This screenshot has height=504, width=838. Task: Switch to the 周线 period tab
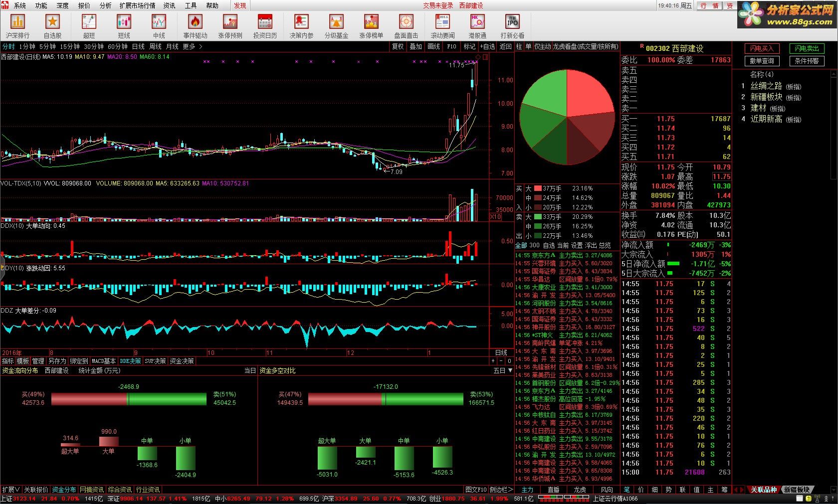[156, 46]
